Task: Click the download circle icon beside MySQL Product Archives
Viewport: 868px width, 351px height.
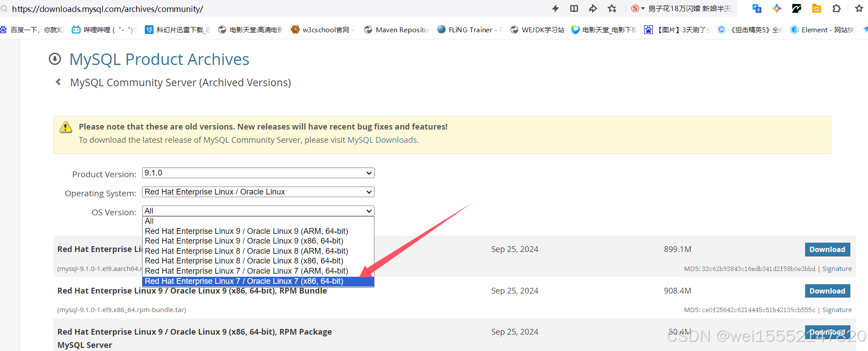Action: (x=55, y=59)
